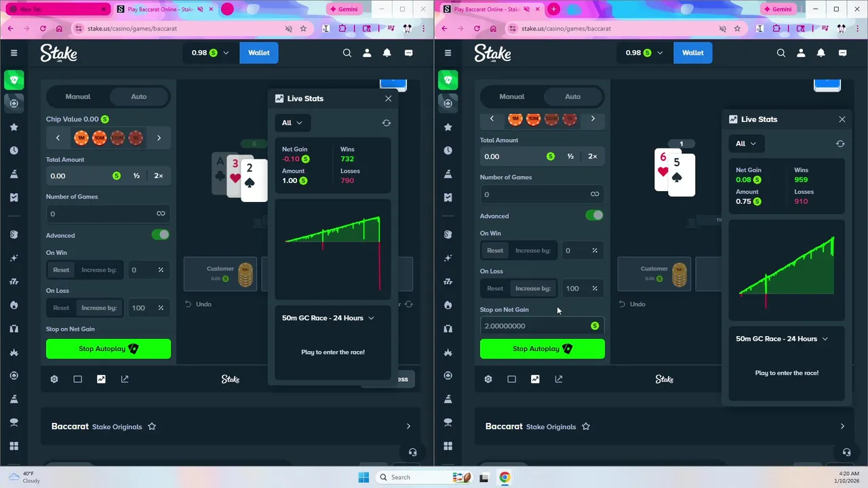Select Gemini browser tab in right window
This screenshot has width=868, height=488.
(x=777, y=9)
